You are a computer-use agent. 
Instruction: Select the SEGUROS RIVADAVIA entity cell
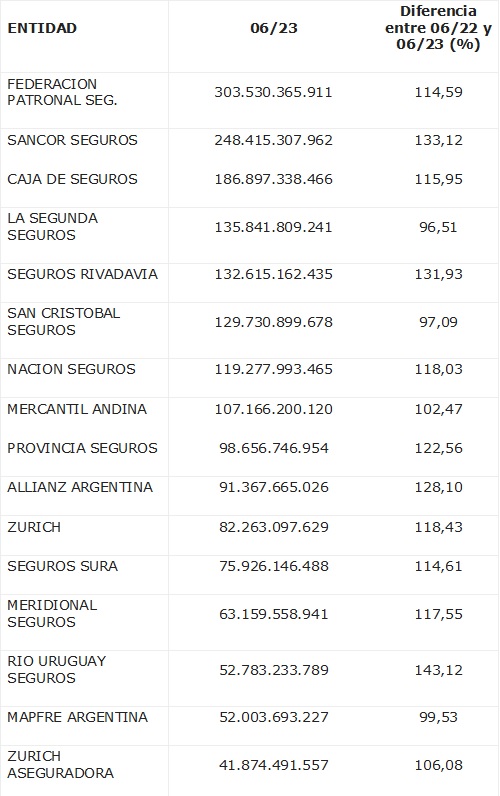(x=82, y=274)
